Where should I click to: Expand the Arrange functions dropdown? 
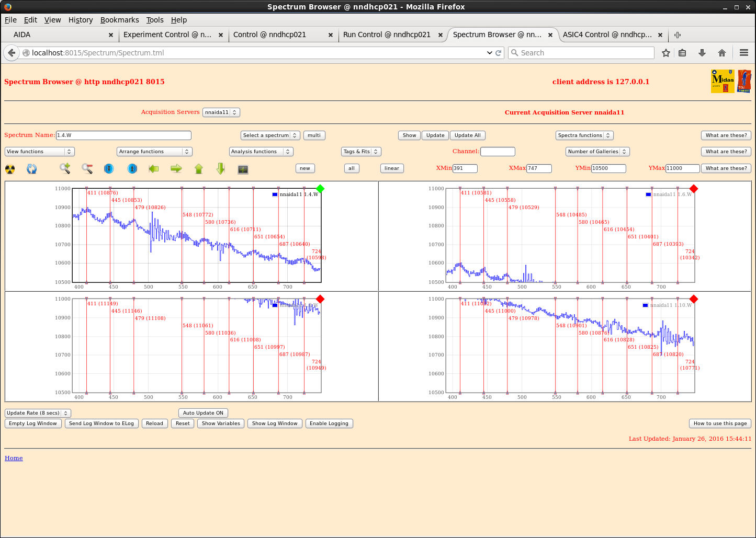155,152
